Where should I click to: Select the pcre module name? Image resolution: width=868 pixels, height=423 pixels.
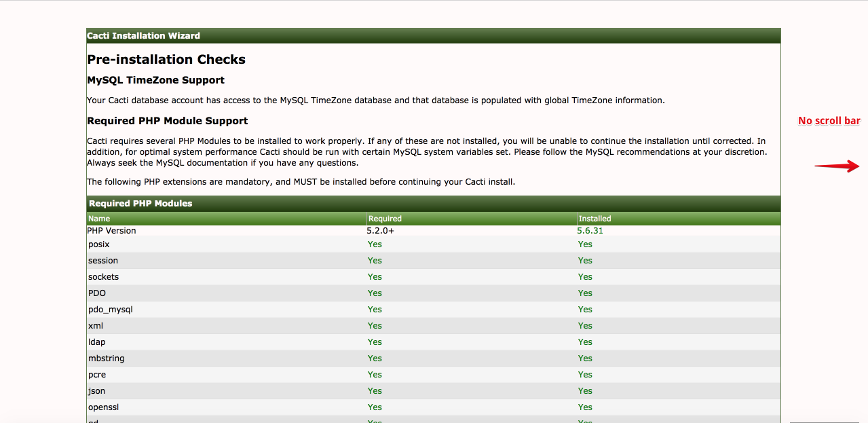tap(97, 375)
